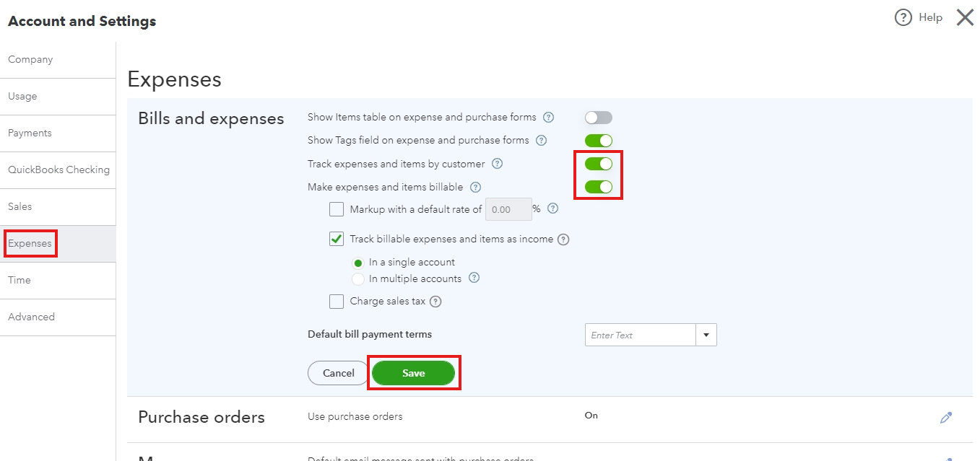Click the Help question mark icon
980x461 pixels.
click(x=903, y=17)
